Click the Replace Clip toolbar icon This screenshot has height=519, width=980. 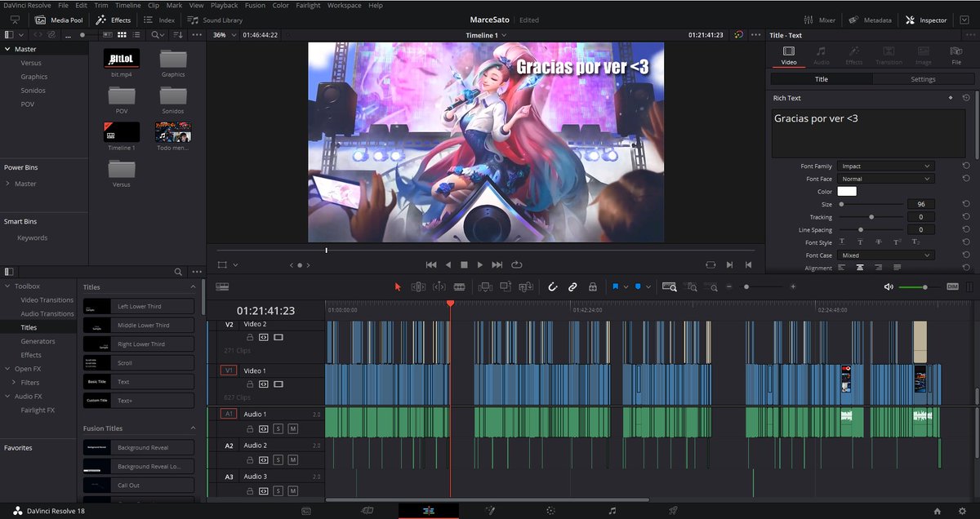(x=526, y=286)
